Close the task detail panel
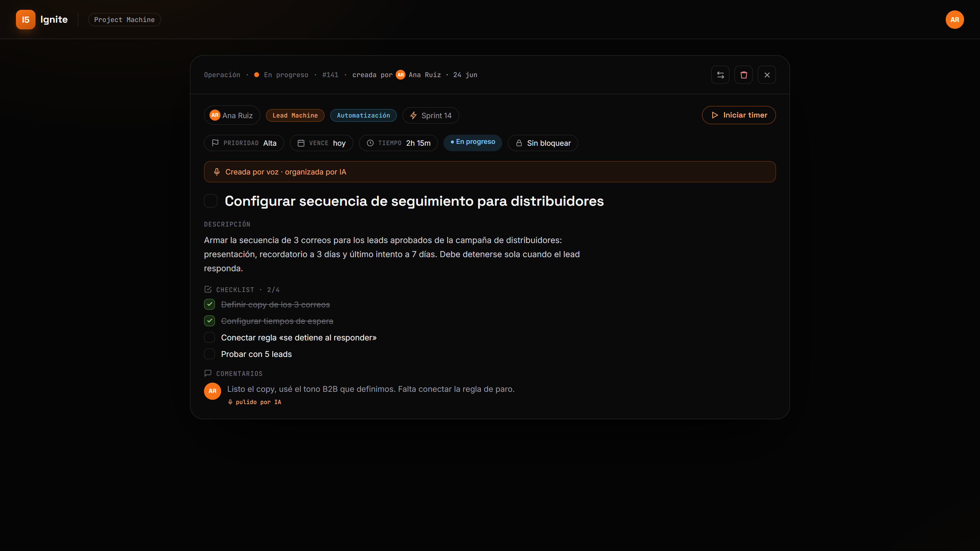This screenshot has width=980, height=551. [767, 75]
